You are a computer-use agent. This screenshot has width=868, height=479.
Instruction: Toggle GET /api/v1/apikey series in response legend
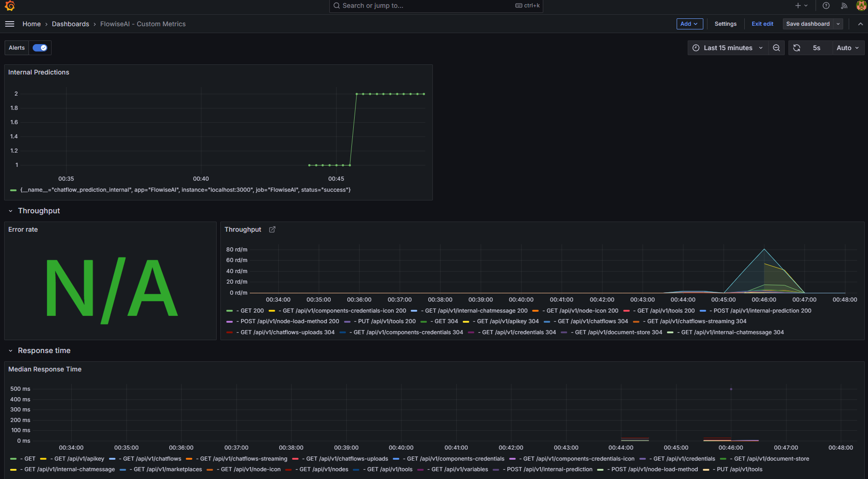79,459
